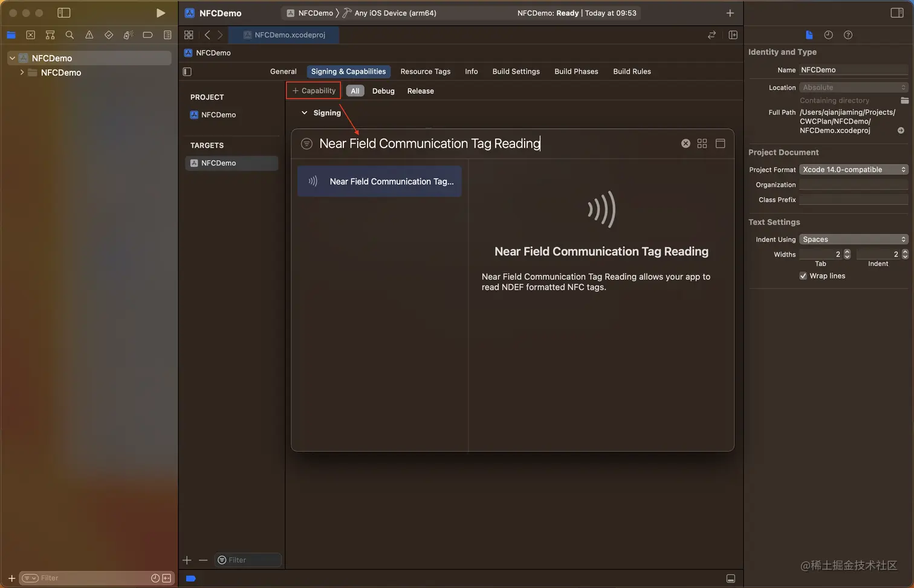The height and width of the screenshot is (588, 914).
Task: Adjust the Indent width stepper
Action: [905, 254]
